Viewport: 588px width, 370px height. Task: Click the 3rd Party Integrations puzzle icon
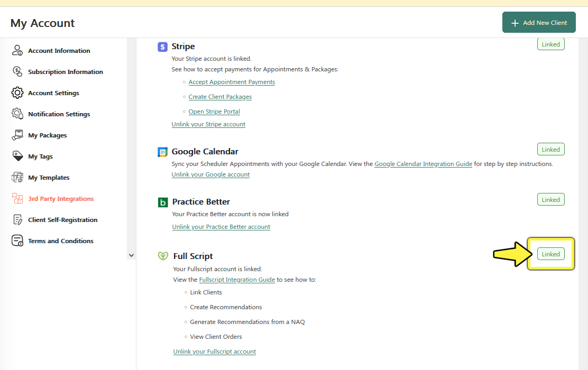pos(17,198)
